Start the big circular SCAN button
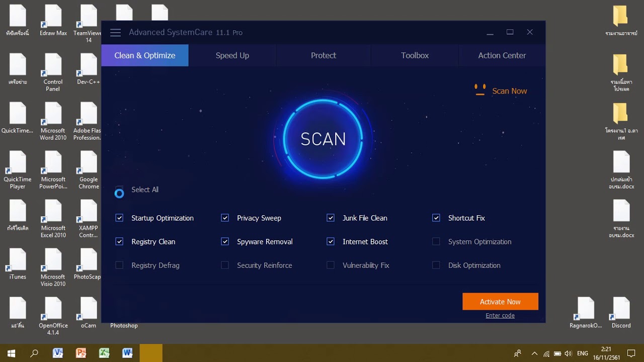This screenshot has height=362, width=644. coord(323,139)
